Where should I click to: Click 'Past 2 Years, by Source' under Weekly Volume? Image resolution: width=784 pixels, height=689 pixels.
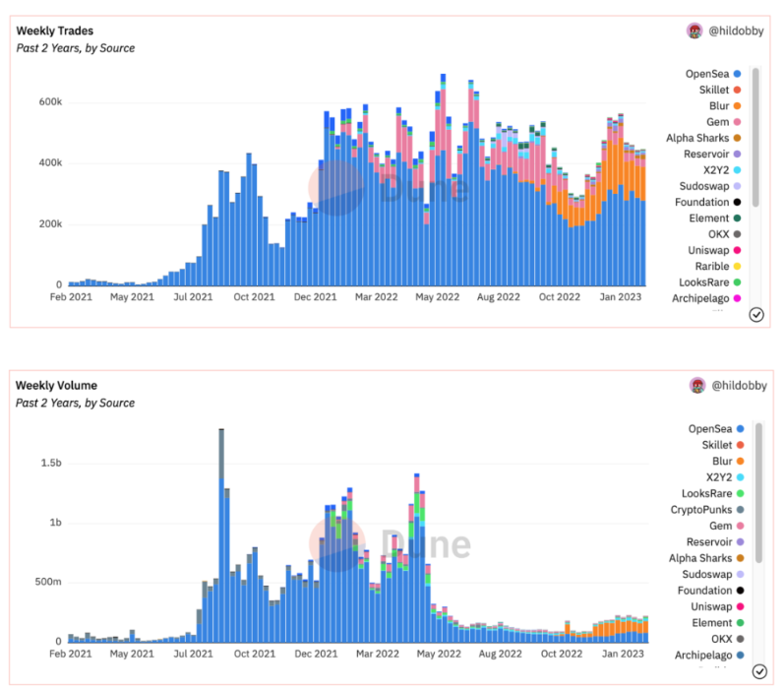coord(75,404)
